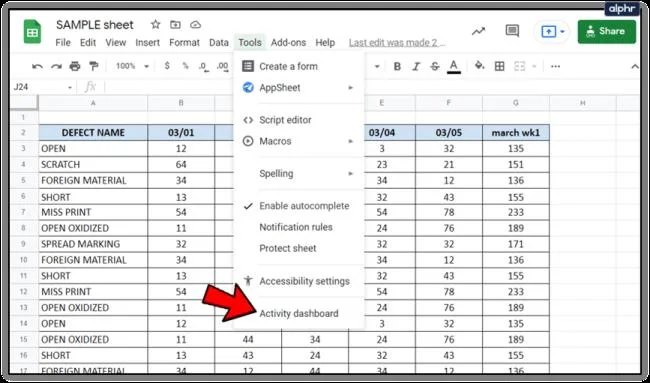Image resolution: width=650 pixels, height=383 pixels.
Task: Expand the Macros submenu
Action: (350, 141)
